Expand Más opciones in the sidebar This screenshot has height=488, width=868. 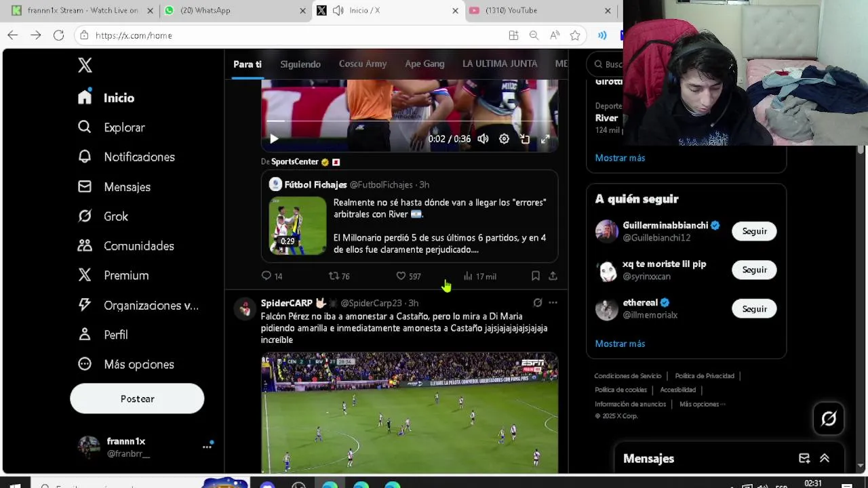pyautogui.click(x=125, y=364)
